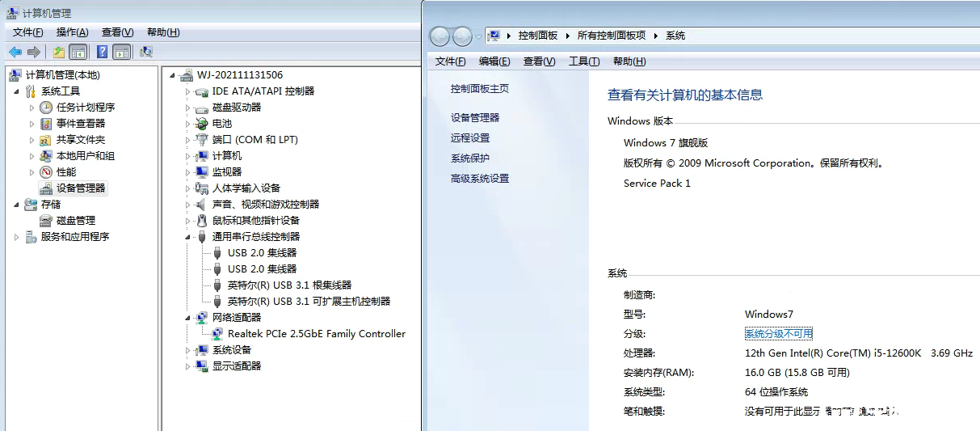Click the 监视器 monitor icon

click(x=202, y=172)
